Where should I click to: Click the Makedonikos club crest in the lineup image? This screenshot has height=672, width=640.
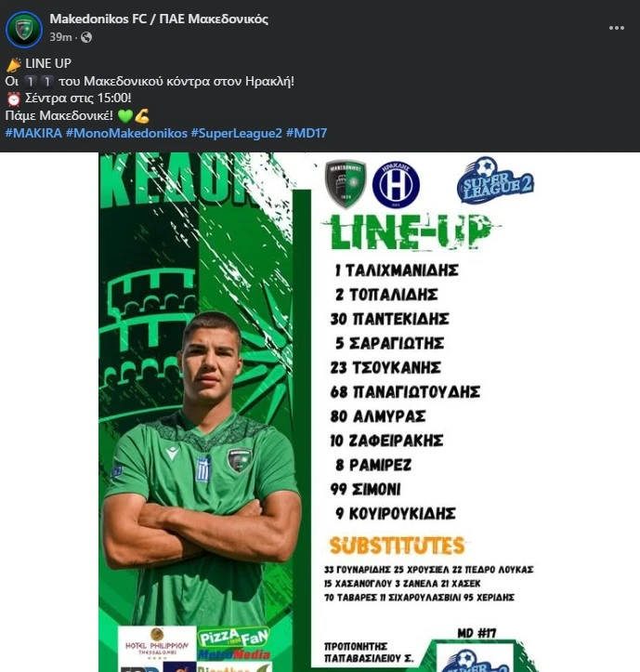pos(346,184)
